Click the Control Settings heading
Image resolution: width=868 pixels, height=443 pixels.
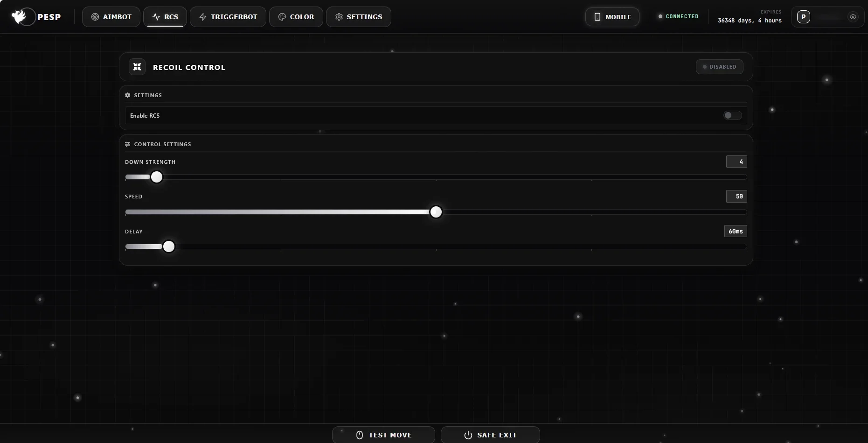[163, 144]
